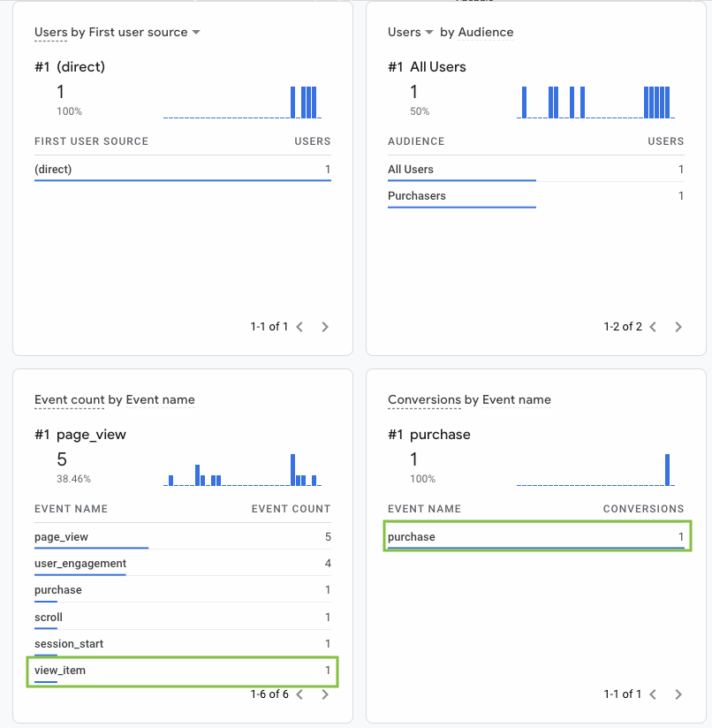The width and height of the screenshot is (712, 728).
Task: Open the Event count by Event name report
Action: point(114,399)
